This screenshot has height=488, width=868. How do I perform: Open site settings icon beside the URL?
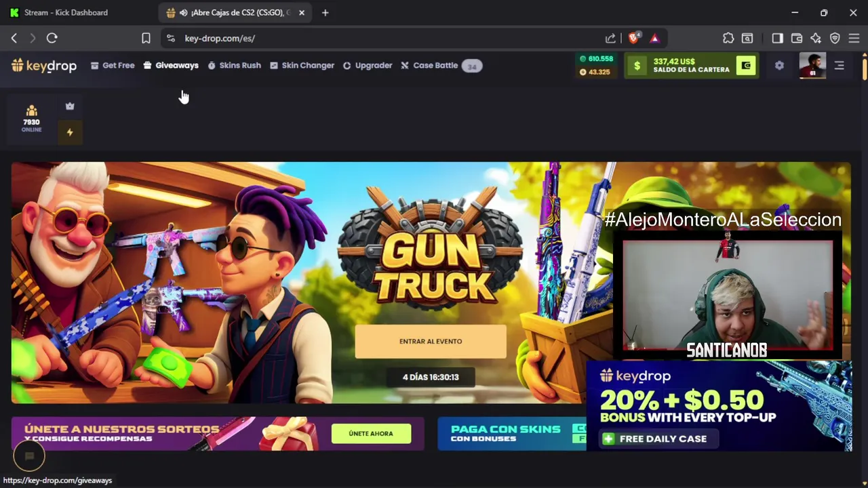click(171, 39)
